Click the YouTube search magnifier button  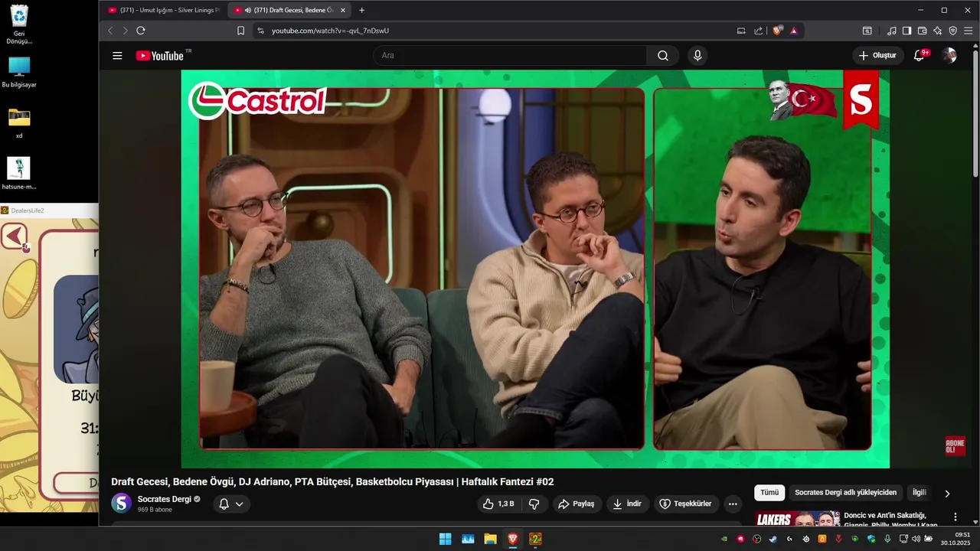tap(663, 56)
